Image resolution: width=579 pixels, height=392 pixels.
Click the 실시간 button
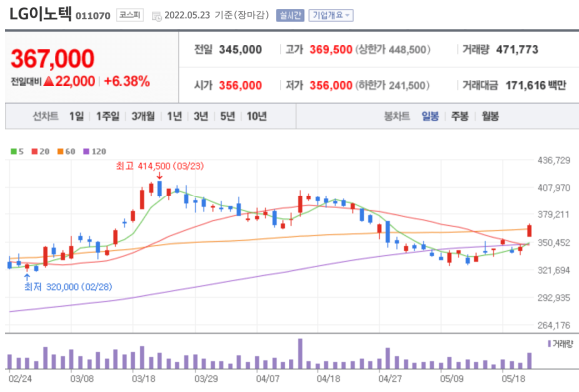[x=289, y=15]
